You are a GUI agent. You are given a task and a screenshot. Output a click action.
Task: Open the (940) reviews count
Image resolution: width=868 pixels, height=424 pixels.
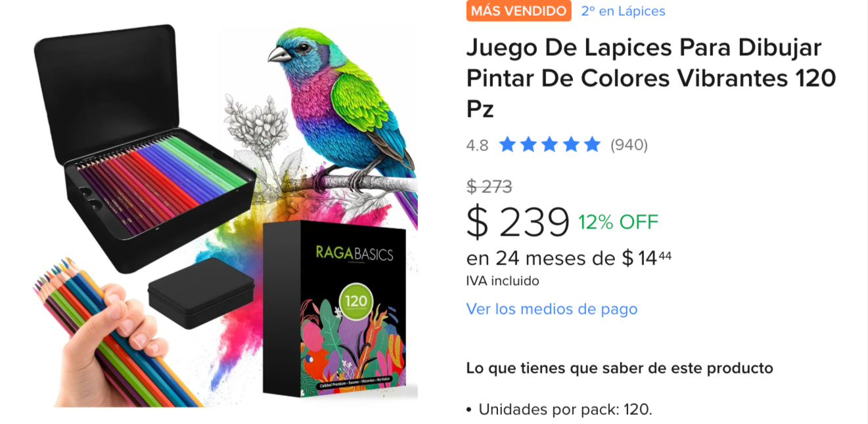pyautogui.click(x=629, y=145)
